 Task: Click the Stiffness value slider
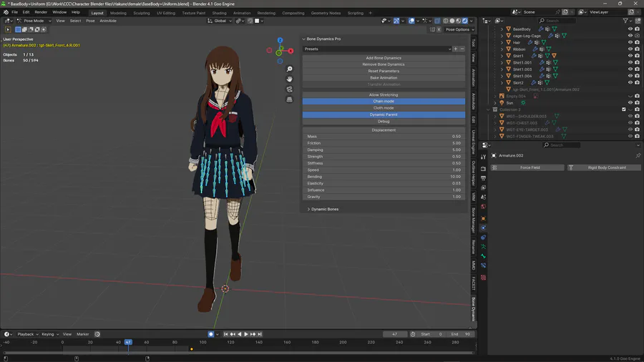click(384, 163)
